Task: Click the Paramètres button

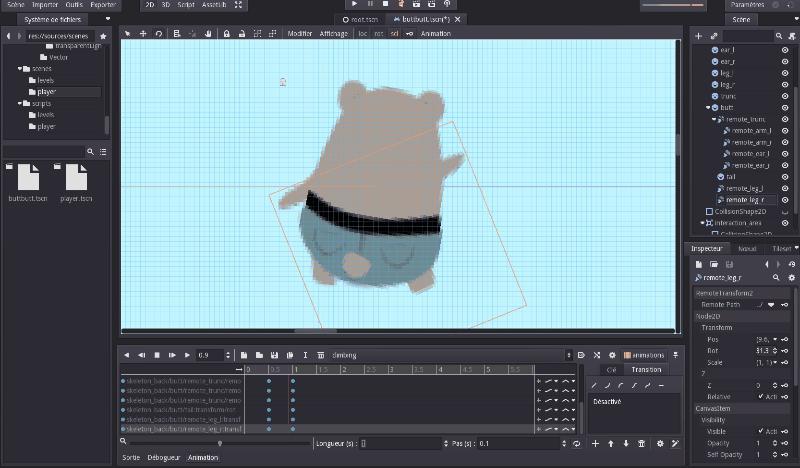Action: [745, 5]
